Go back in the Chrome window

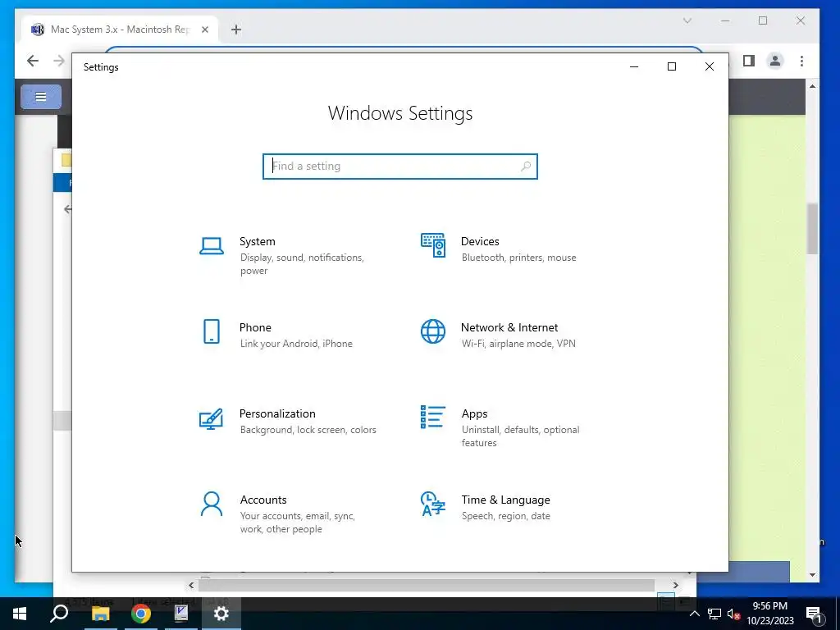pos(33,61)
